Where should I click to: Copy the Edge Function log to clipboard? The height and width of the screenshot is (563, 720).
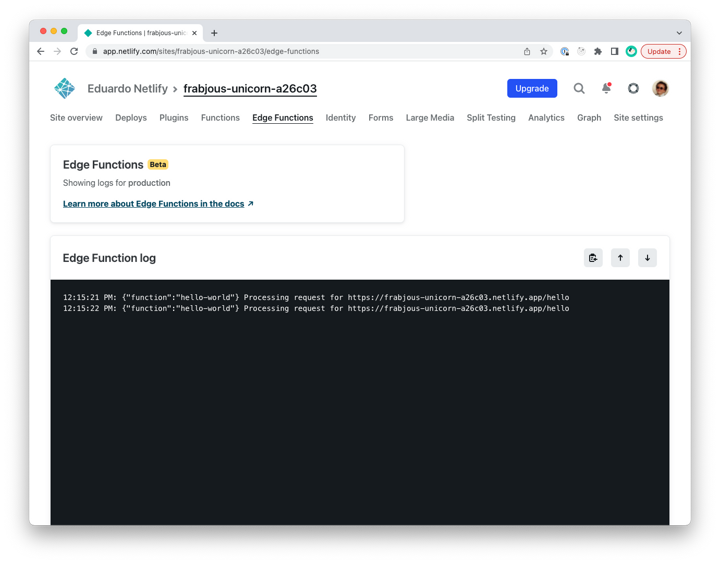click(x=593, y=258)
